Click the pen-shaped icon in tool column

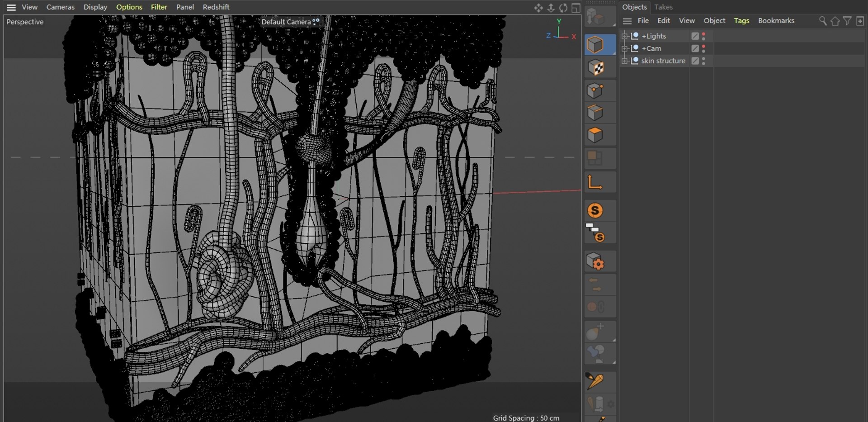(x=594, y=381)
